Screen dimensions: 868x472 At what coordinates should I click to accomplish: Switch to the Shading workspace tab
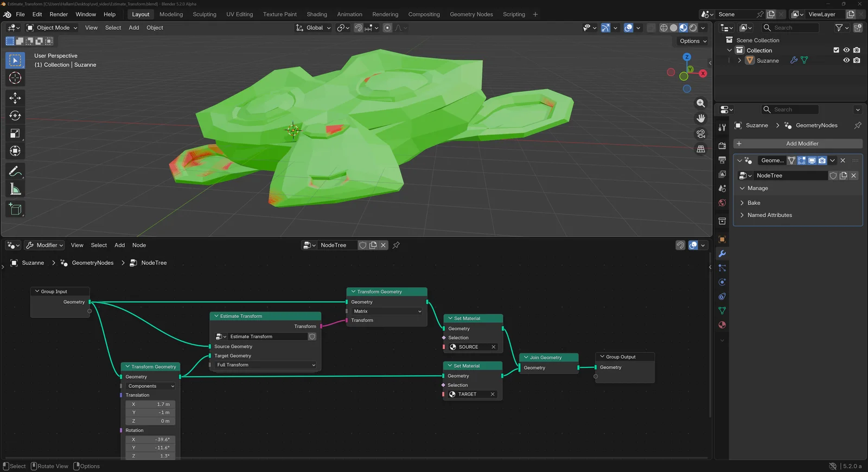pyautogui.click(x=317, y=14)
